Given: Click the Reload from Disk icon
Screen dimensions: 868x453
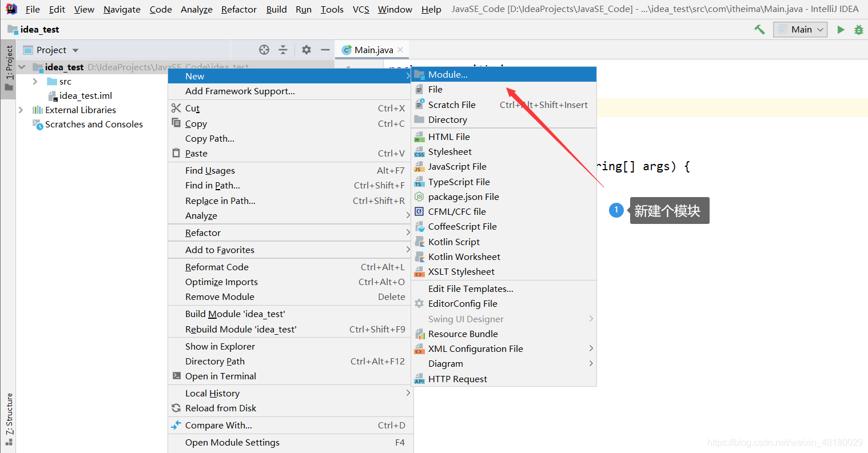Looking at the screenshot, I should (176, 408).
